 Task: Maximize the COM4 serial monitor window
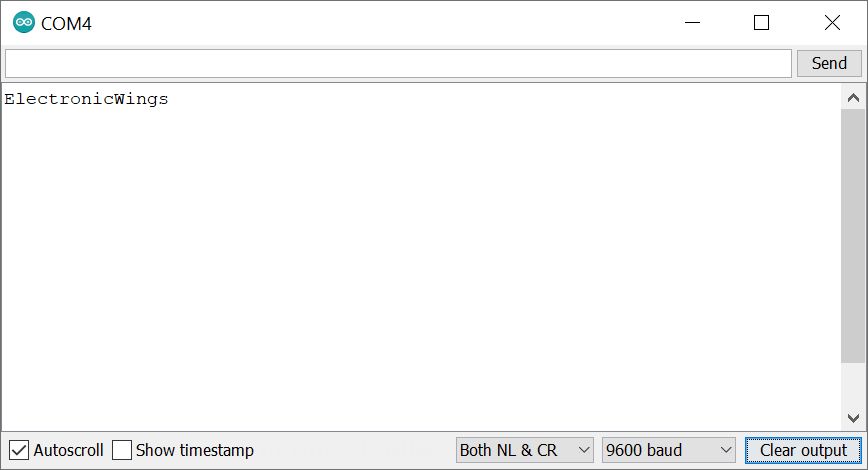pyautogui.click(x=761, y=23)
